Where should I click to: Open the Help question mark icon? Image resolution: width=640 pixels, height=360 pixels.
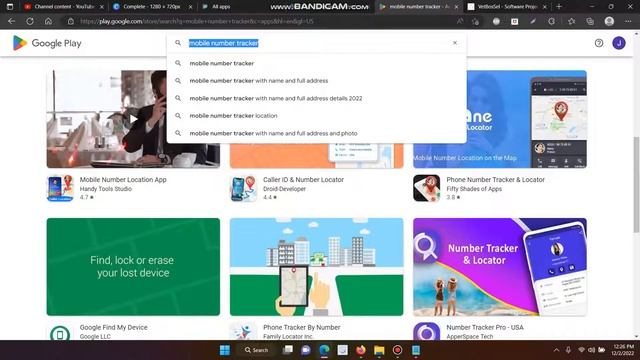[599, 43]
